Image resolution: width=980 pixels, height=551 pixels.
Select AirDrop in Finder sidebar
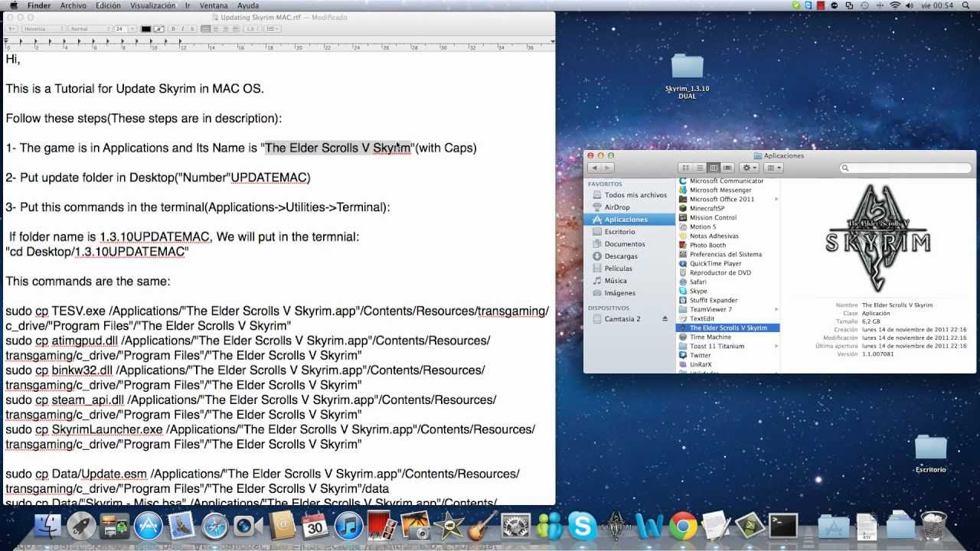pyautogui.click(x=617, y=207)
